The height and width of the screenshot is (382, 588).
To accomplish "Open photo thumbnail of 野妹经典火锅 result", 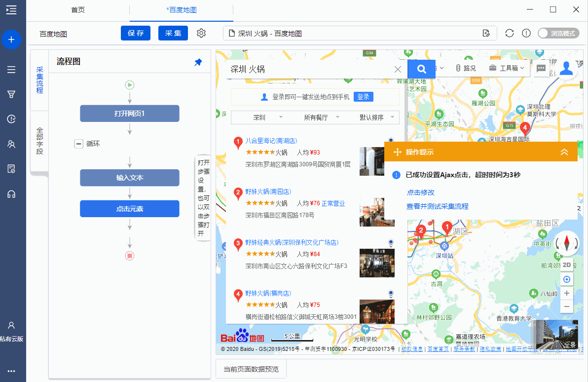I will point(377,263).
